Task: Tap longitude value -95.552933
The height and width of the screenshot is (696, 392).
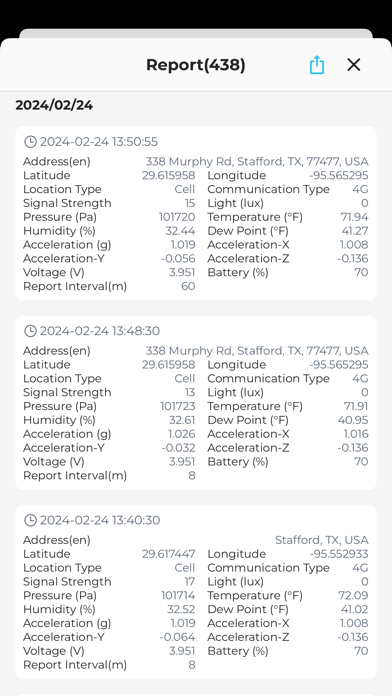Action: click(x=339, y=554)
